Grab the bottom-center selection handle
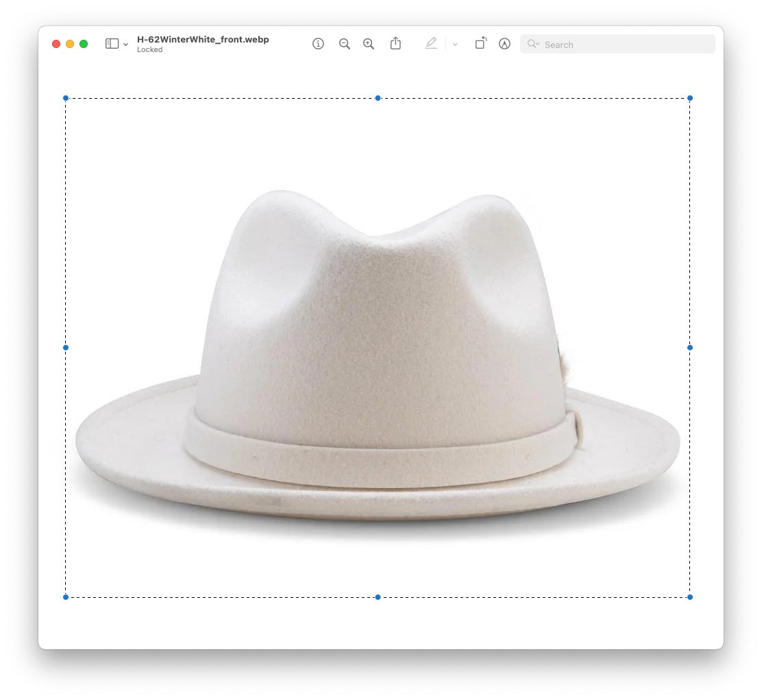 click(378, 597)
